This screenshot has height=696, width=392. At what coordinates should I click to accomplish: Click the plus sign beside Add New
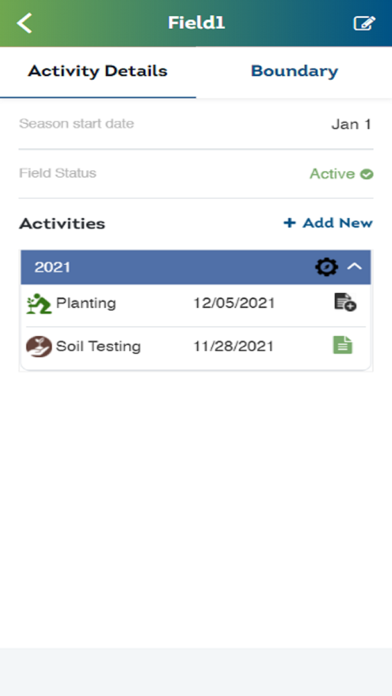tap(289, 223)
